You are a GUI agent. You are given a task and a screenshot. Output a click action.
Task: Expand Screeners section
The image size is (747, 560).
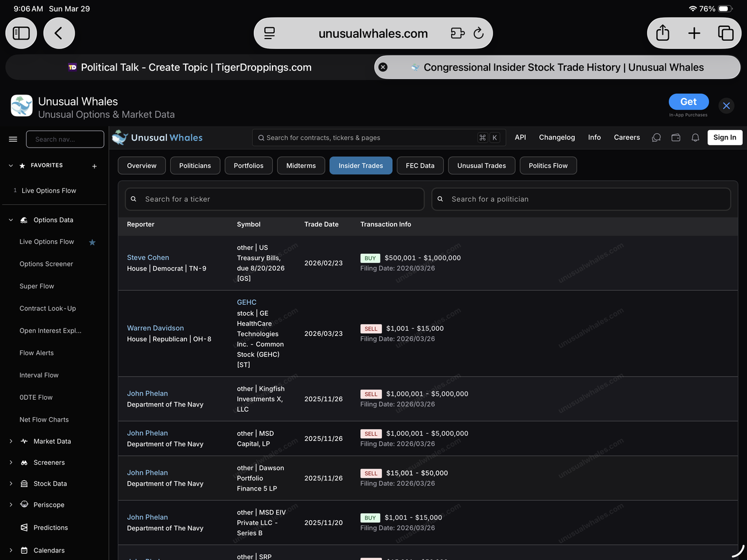pos(11,463)
